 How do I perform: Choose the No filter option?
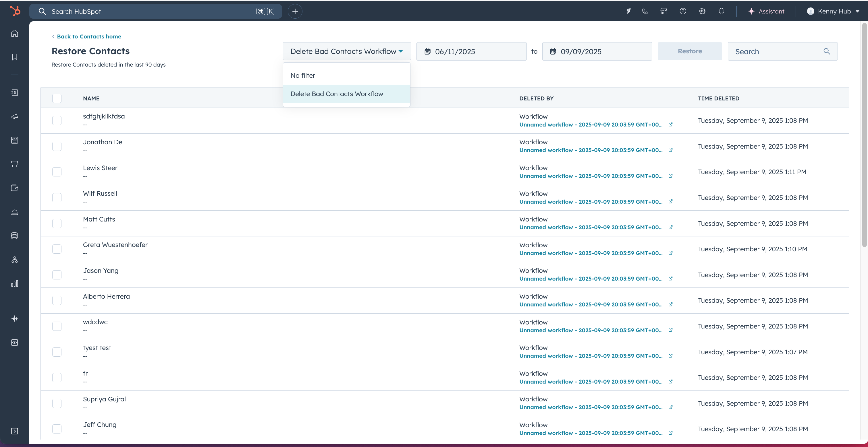[302, 75]
